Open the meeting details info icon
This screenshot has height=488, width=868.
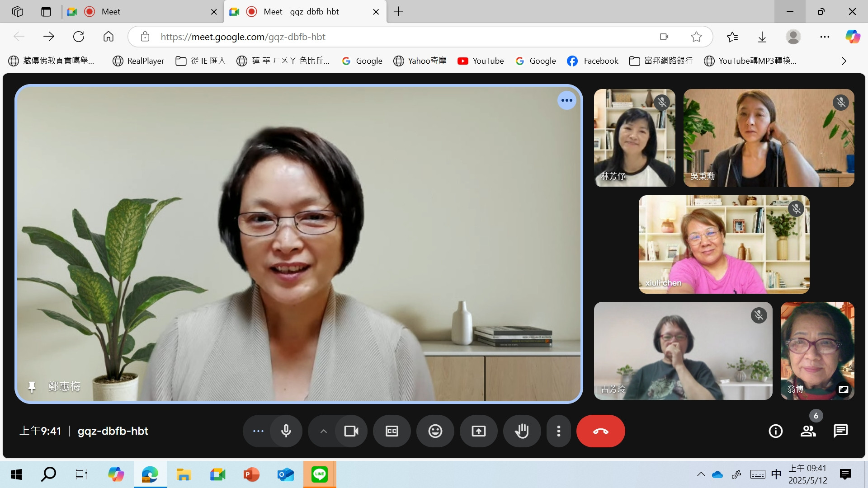[x=775, y=431]
